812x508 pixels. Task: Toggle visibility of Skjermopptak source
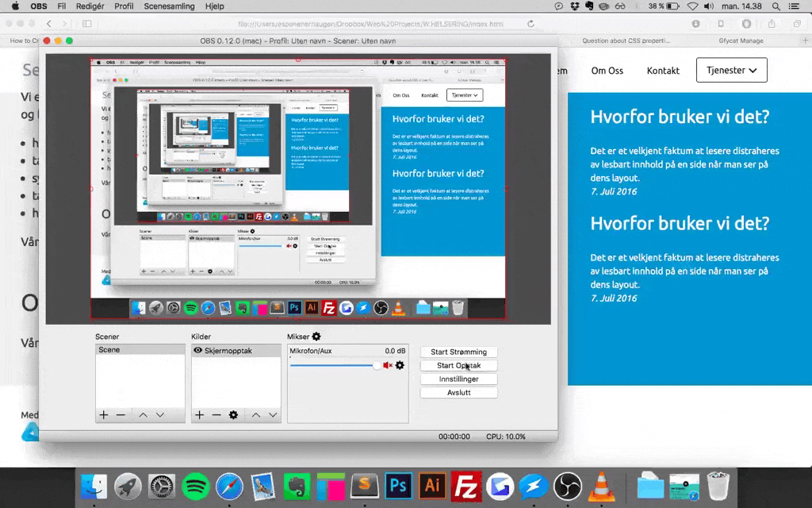198,350
